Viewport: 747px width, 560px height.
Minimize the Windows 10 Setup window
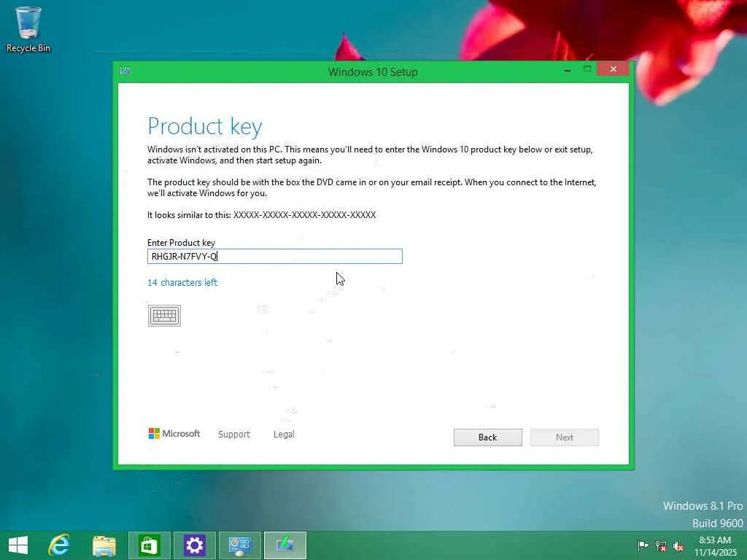[568, 70]
